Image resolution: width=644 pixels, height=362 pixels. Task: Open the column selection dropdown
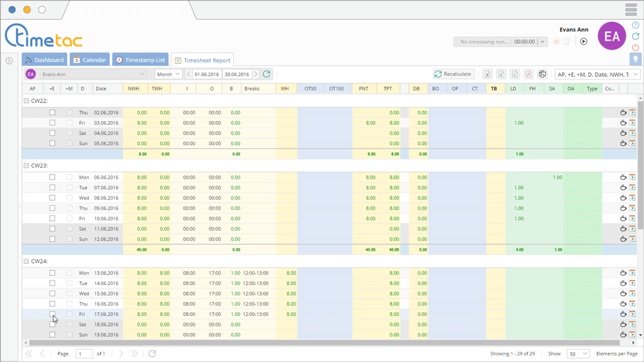[x=597, y=74]
